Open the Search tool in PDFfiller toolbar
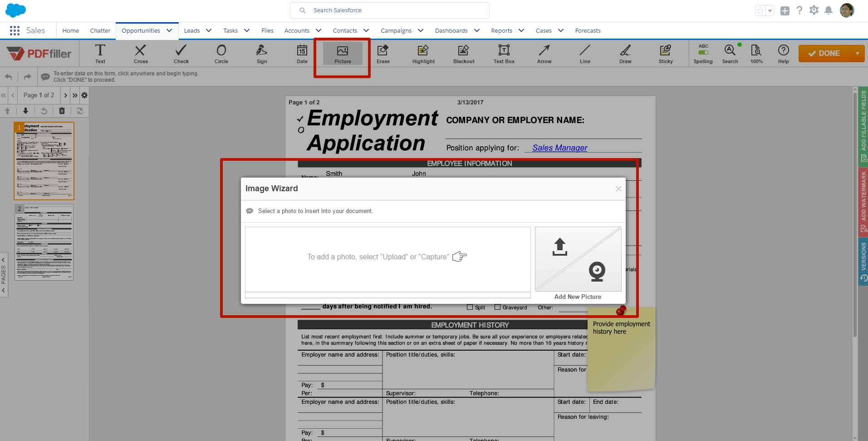 click(x=730, y=54)
